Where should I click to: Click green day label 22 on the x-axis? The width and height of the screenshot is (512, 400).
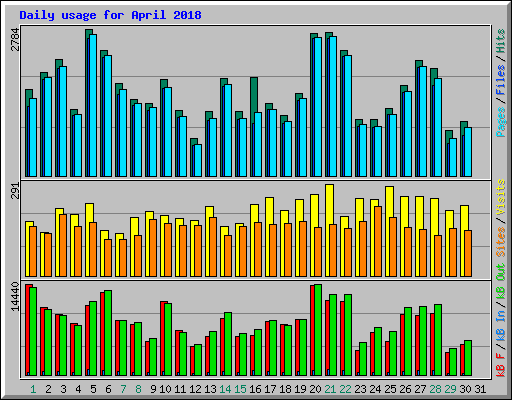(345, 389)
